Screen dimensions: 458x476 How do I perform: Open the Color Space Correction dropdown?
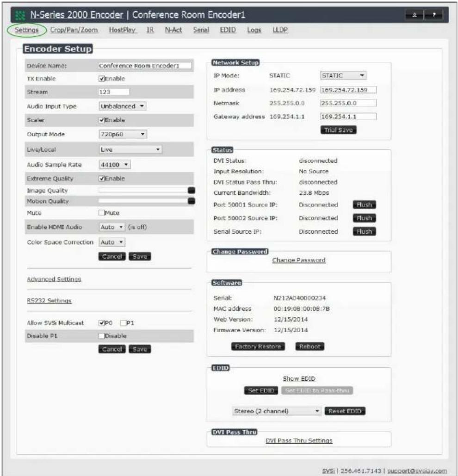pyautogui.click(x=111, y=242)
